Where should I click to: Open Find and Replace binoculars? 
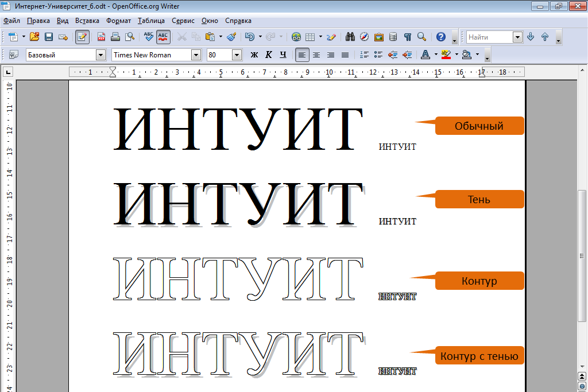coord(350,37)
